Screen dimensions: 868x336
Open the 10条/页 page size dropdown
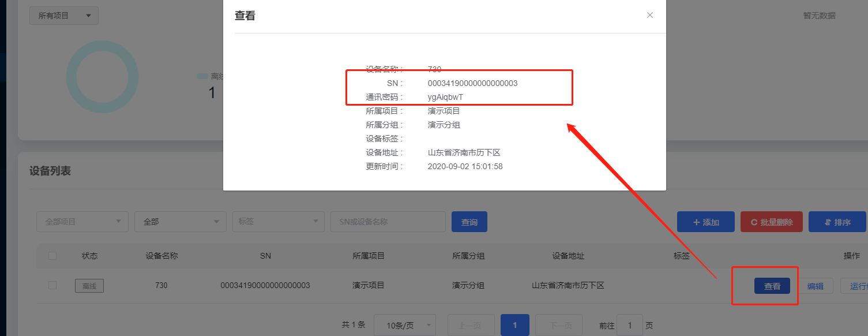point(405,326)
